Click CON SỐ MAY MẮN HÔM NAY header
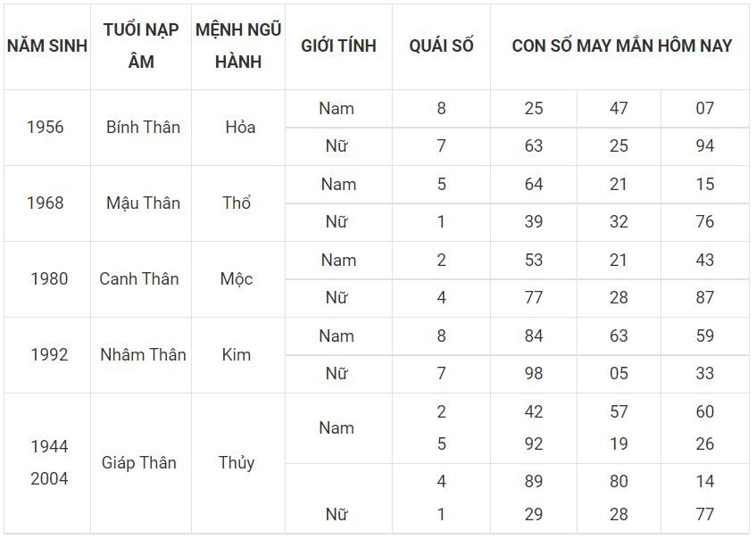Image resolution: width=756 pixels, height=539 pixels. coord(621,46)
